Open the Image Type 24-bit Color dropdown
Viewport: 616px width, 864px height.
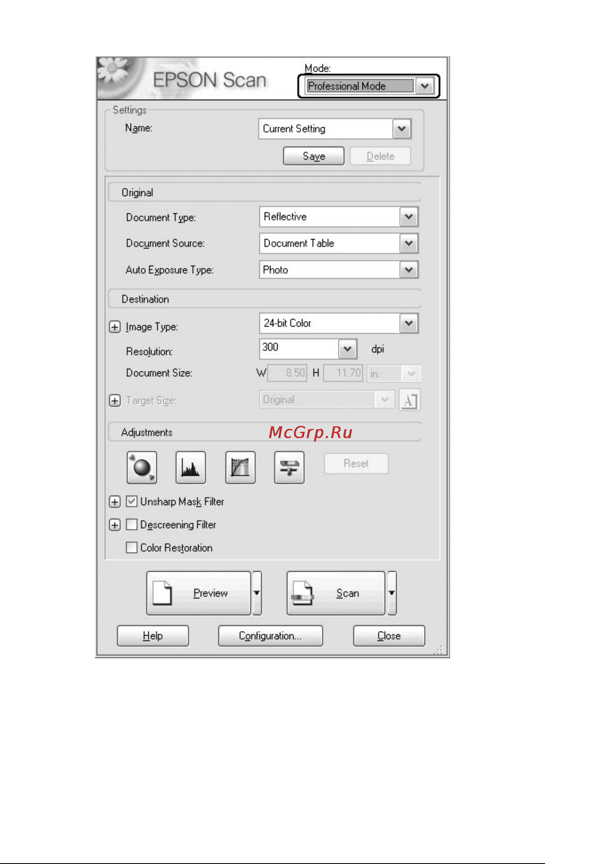pos(339,323)
